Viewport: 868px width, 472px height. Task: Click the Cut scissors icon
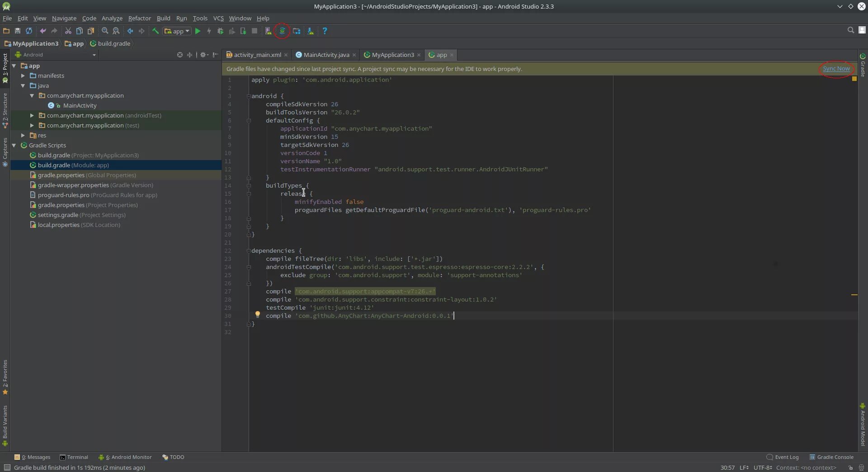[x=68, y=31]
